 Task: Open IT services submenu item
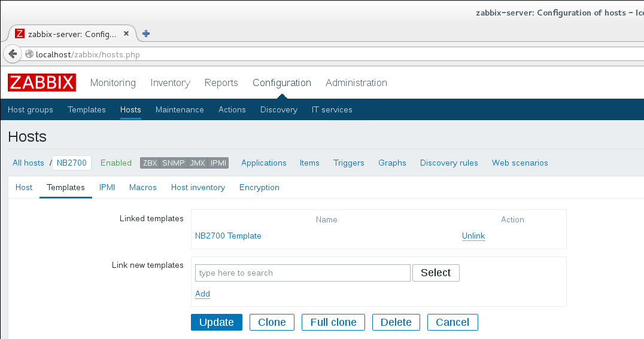[332, 109]
